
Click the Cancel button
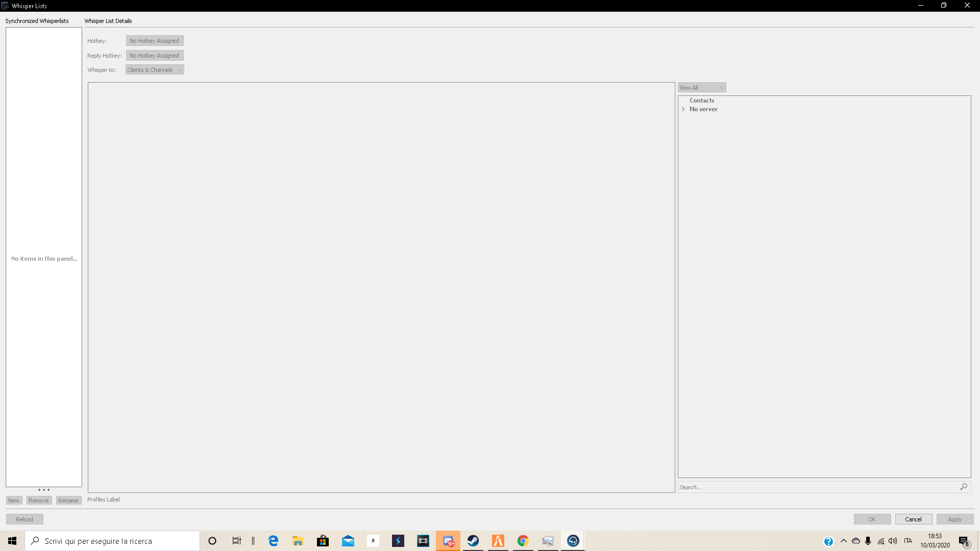coord(913,519)
